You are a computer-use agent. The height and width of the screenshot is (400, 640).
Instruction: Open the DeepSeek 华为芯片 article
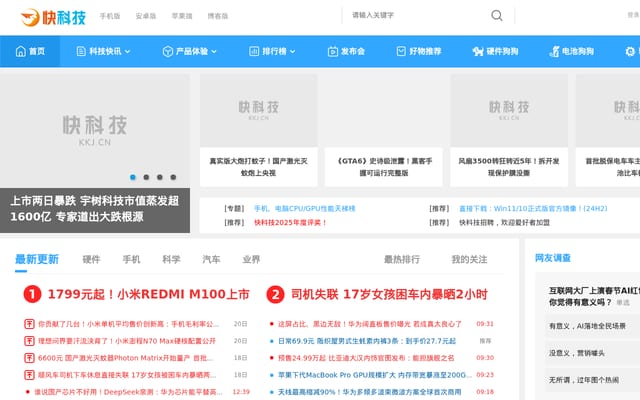(x=128, y=392)
